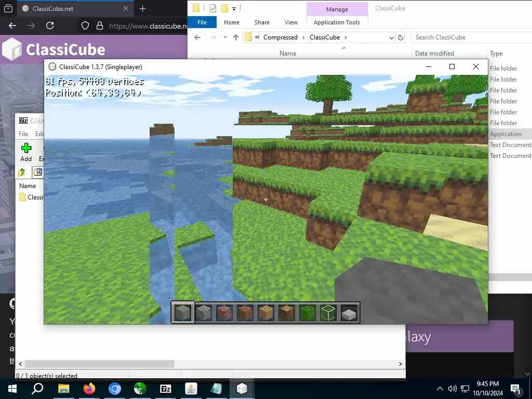Go back in the Firefox browser

click(12, 26)
